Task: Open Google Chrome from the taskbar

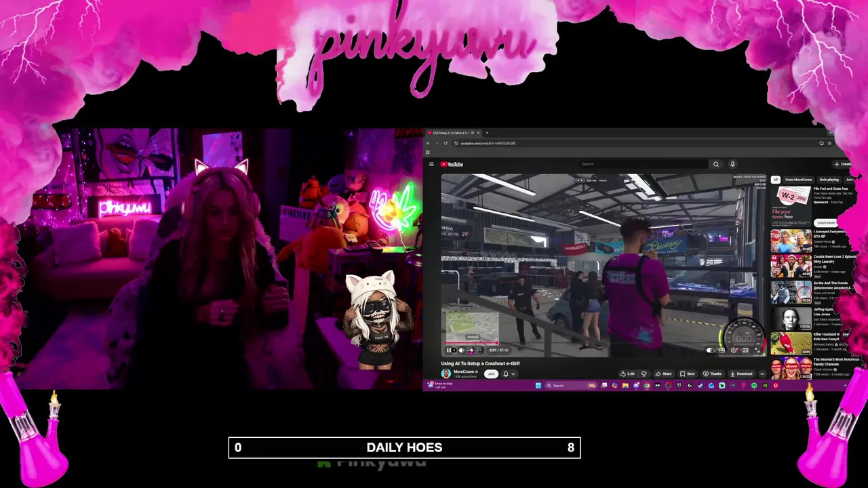Action: pyautogui.click(x=647, y=386)
